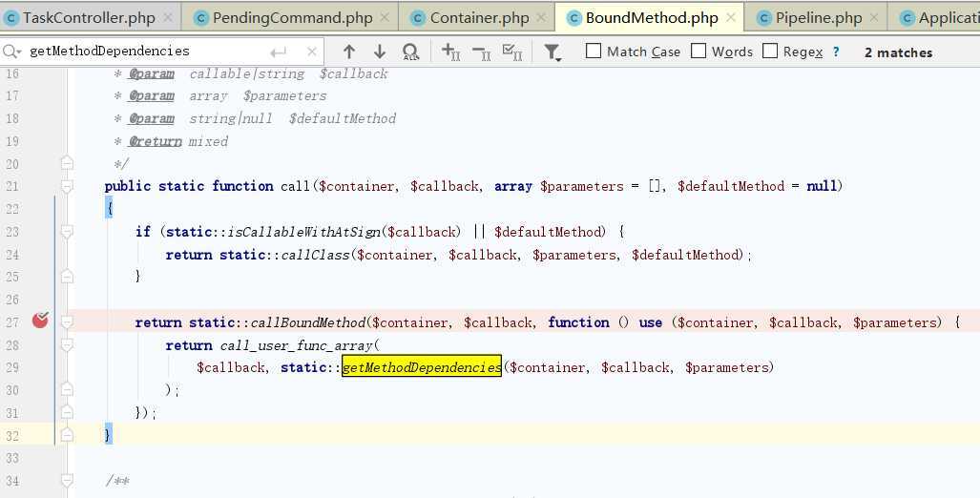This screenshot has height=498, width=980.
Task: Click the '2 matches' counter text
Action: pyautogui.click(x=898, y=52)
